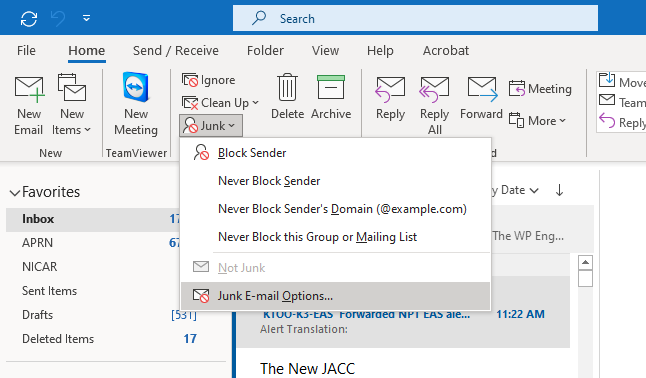Click the Send/Receive sync icon in title bar
Screen dimensions: 646x378
[29, 19]
